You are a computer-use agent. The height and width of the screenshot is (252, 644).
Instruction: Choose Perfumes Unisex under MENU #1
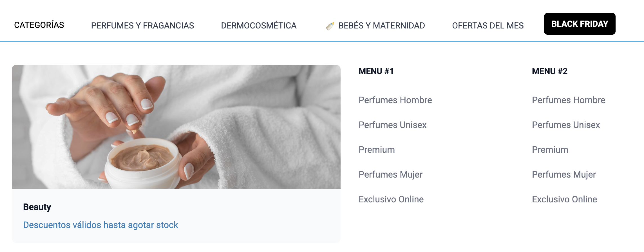393,125
